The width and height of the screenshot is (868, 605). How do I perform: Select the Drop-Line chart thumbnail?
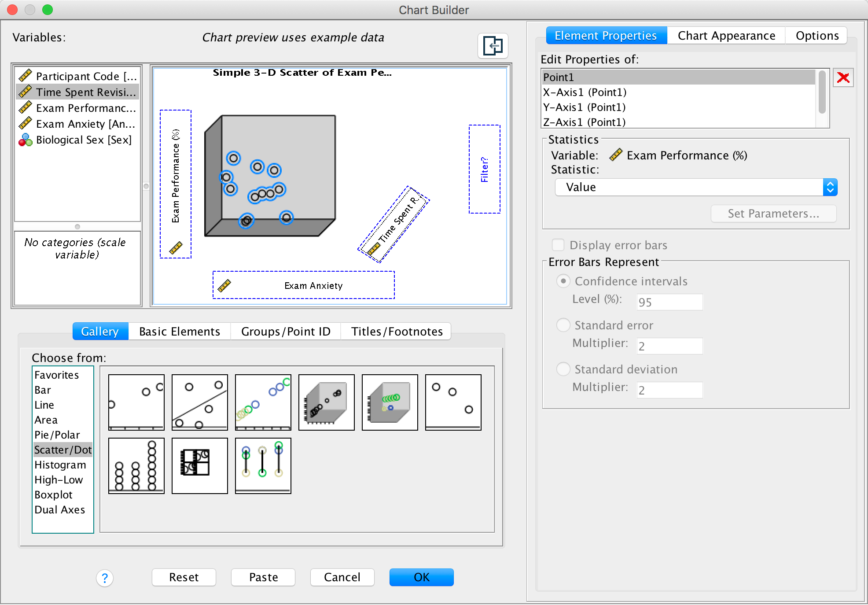(263, 465)
